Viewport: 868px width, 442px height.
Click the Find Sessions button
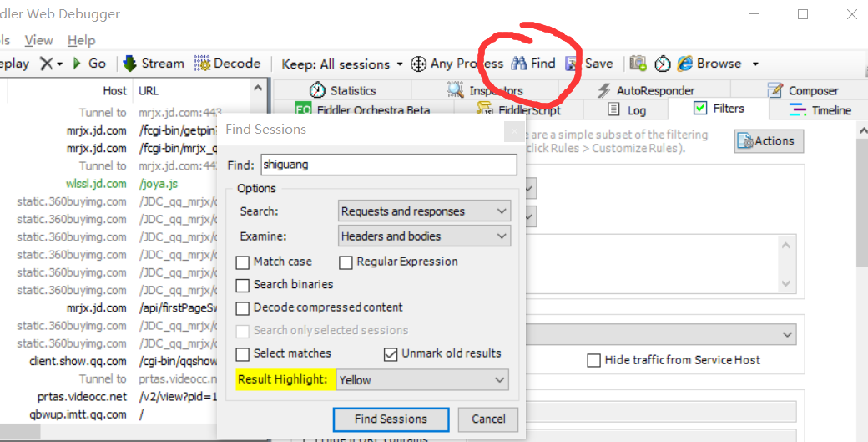click(391, 419)
